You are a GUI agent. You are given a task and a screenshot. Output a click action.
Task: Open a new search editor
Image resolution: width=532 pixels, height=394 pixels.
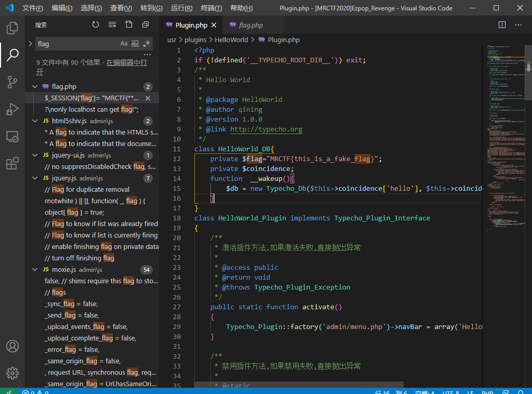129,24
